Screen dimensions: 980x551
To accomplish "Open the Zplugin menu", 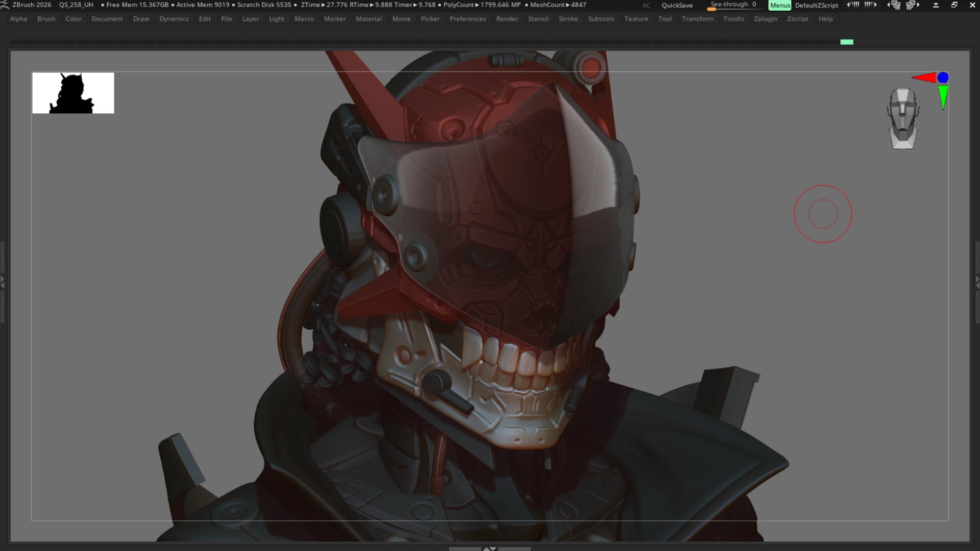I will (x=765, y=19).
